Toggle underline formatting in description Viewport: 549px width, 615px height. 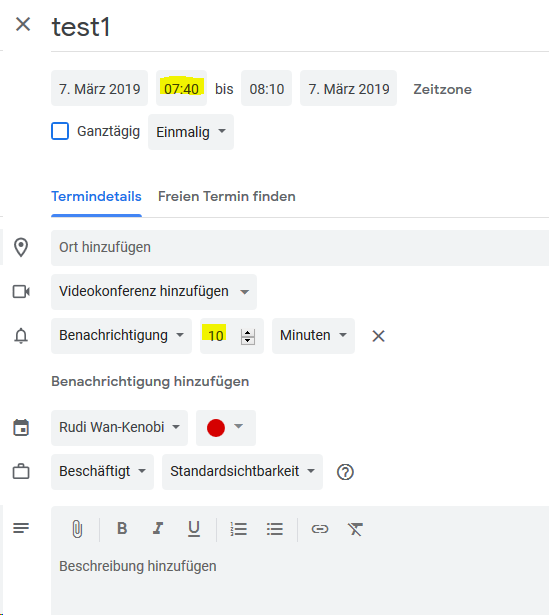[194, 529]
